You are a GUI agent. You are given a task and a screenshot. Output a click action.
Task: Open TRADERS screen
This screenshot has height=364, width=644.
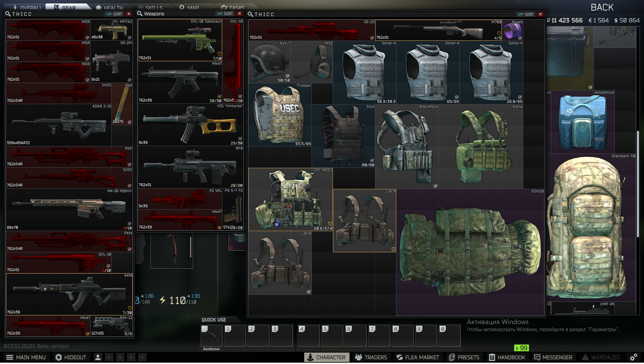point(371,357)
